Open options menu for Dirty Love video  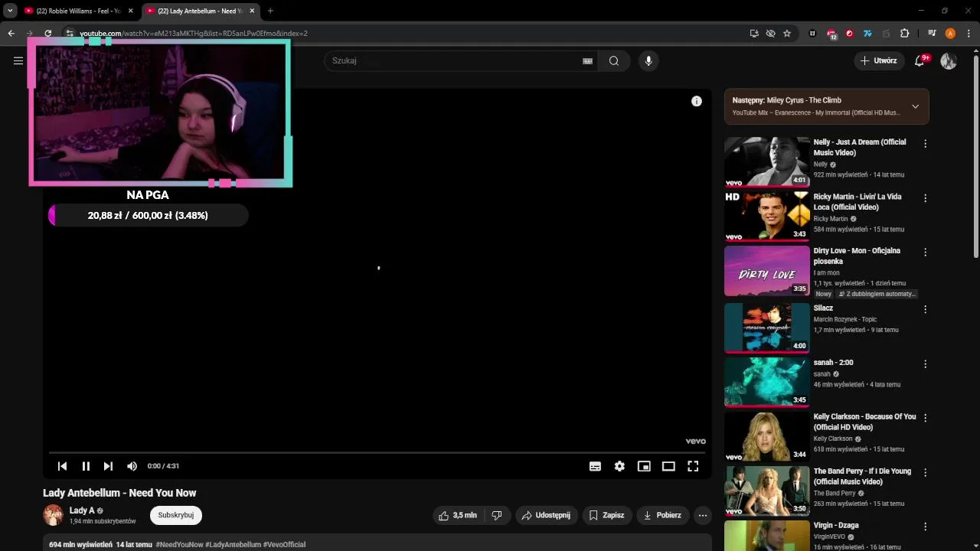925,253
